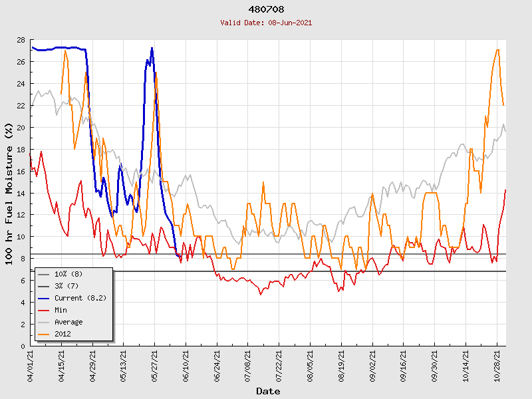Select the 09/02/21 date tick label
The height and width of the screenshot is (399, 532).
372,366
